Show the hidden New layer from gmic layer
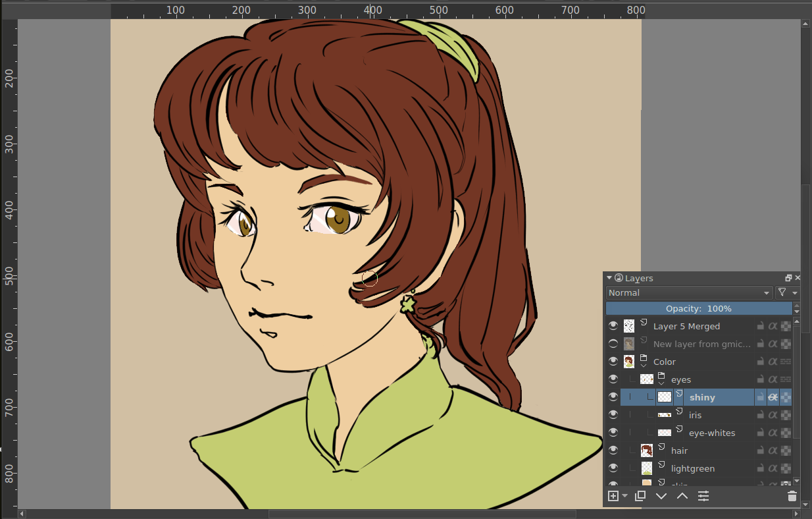The image size is (812, 519). pyautogui.click(x=613, y=344)
